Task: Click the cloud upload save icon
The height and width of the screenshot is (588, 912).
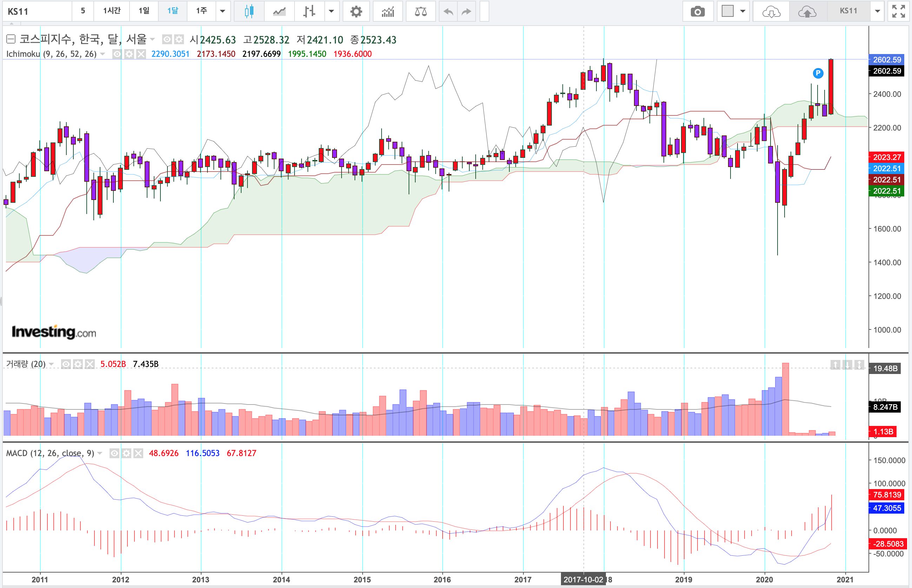Action: [807, 12]
